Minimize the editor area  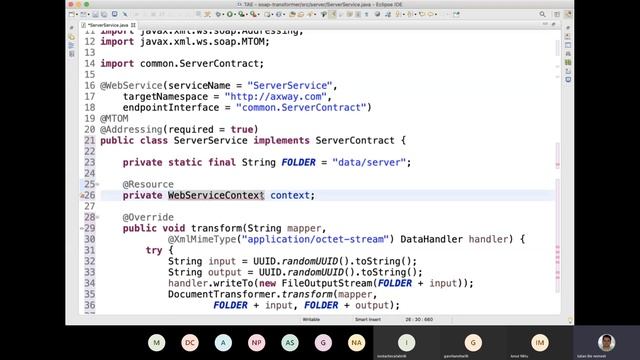point(545,24)
